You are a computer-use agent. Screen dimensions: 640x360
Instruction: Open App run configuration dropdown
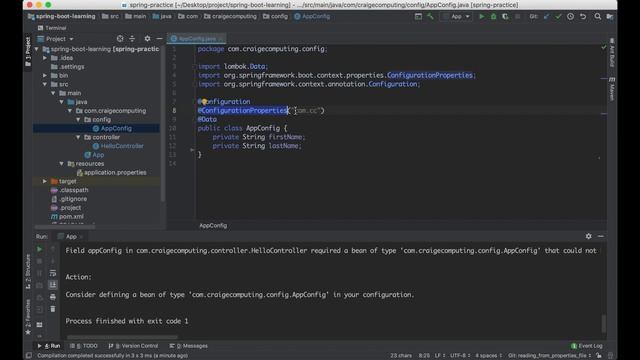(457, 17)
